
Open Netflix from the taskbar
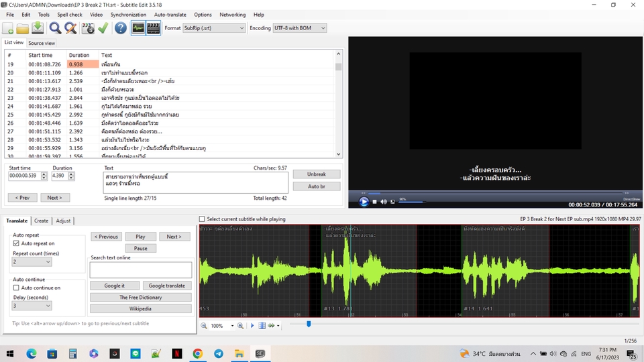(177, 353)
